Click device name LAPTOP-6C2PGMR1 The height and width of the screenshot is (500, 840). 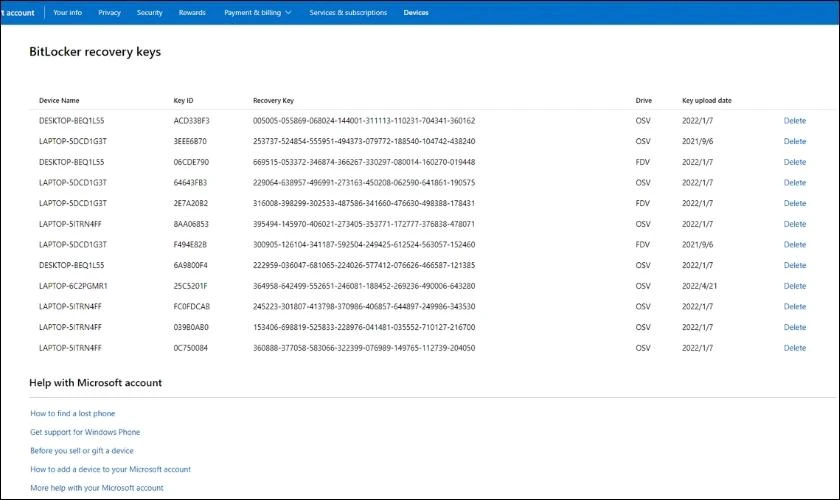coord(73,286)
